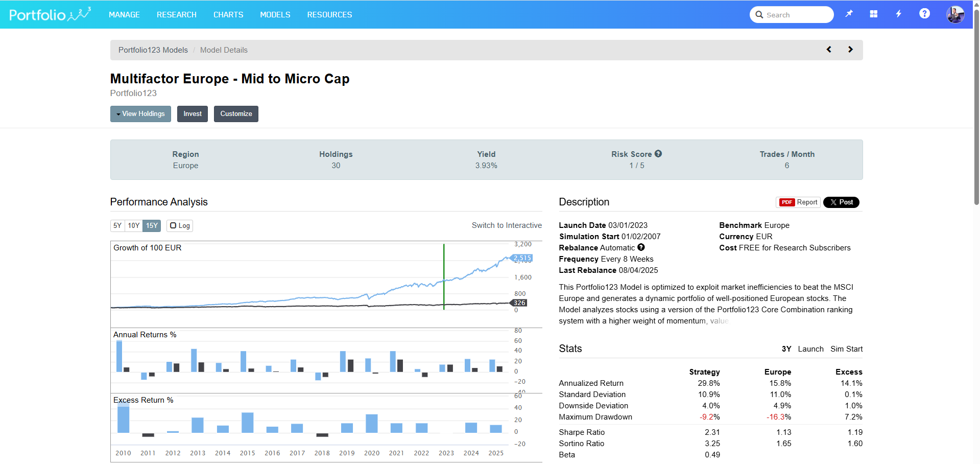This screenshot has height=464, width=980.
Task: Click the Model Details breadcrumb
Action: point(224,50)
